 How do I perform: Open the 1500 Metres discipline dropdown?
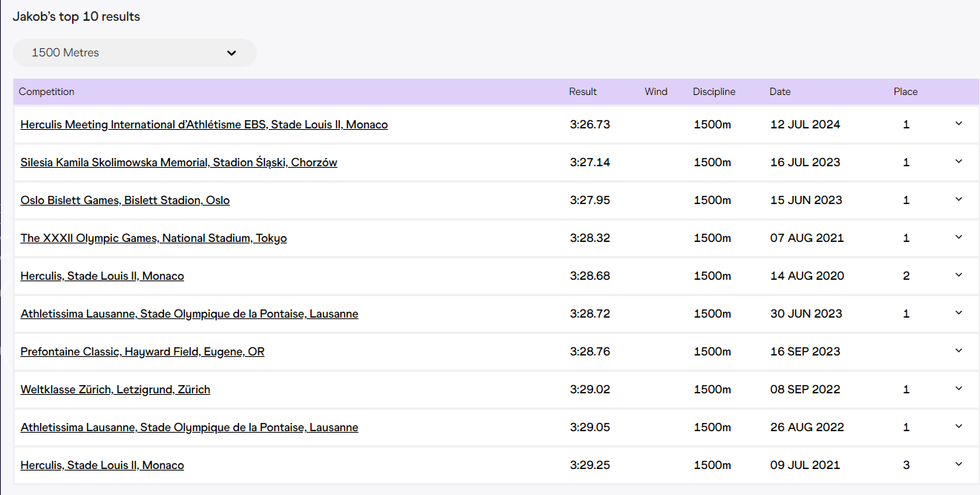pos(134,53)
